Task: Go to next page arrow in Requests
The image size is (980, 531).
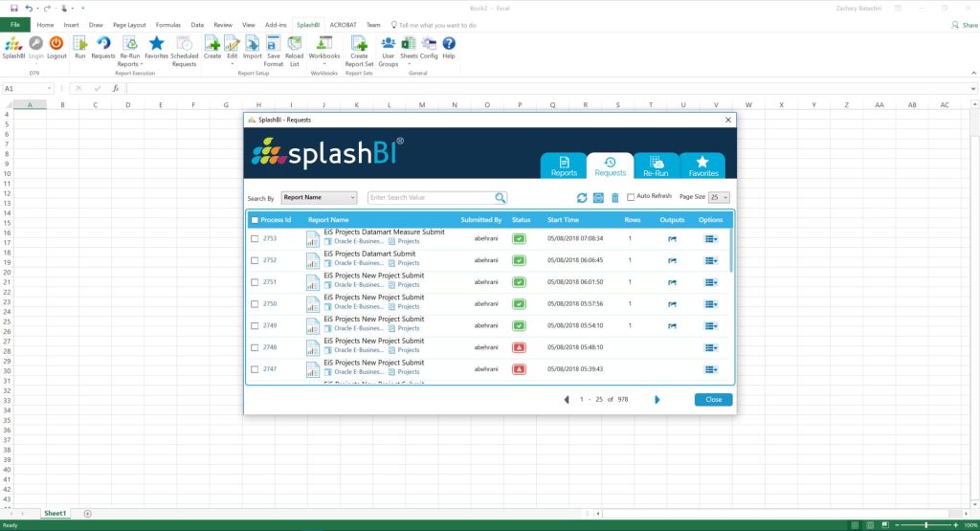Action: (657, 399)
